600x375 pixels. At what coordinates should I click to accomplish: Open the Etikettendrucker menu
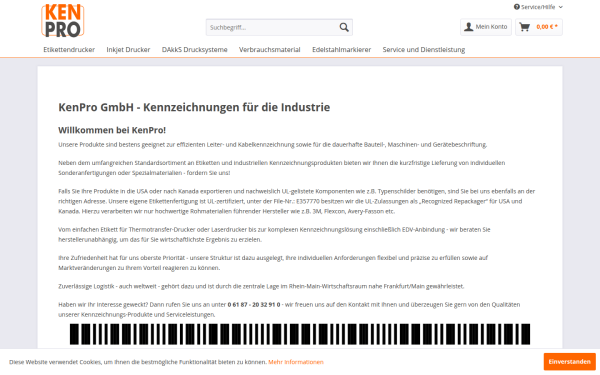69,49
